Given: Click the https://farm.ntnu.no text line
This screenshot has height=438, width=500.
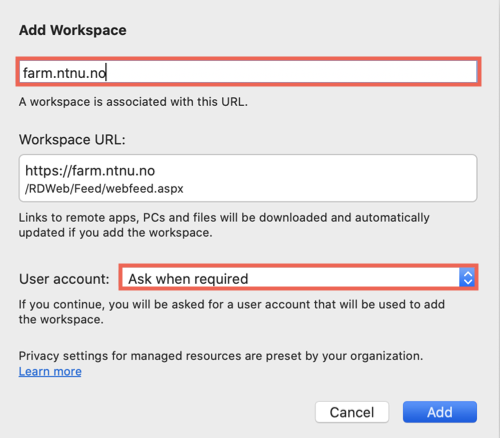Looking at the screenshot, I should coord(90,171).
